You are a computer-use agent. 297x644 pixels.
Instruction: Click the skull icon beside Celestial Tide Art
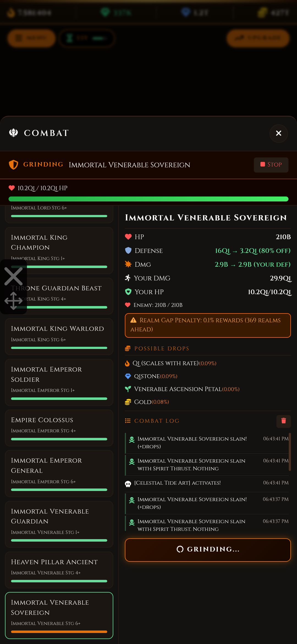click(128, 484)
